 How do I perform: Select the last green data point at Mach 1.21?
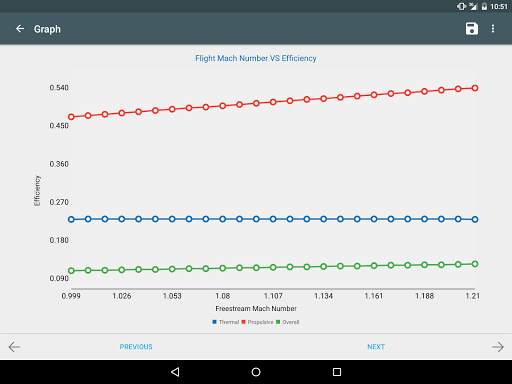coord(475,264)
